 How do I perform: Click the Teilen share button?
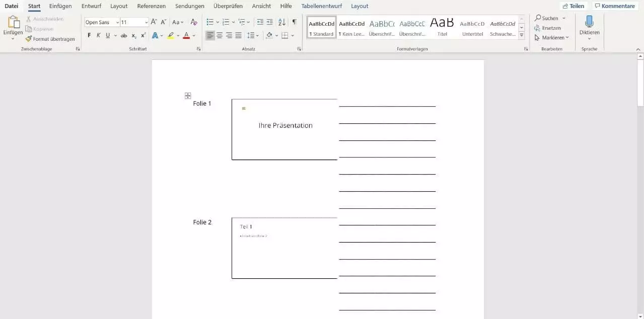click(573, 6)
